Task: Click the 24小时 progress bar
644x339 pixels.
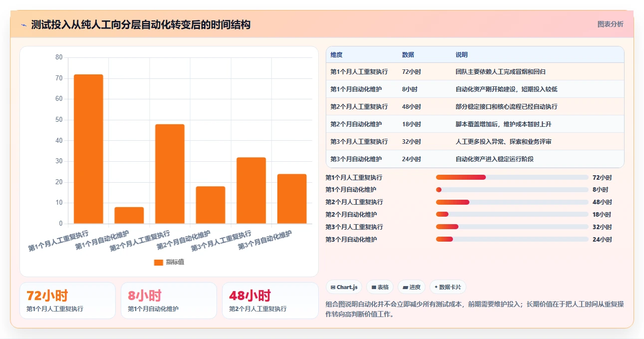Action: coord(512,240)
